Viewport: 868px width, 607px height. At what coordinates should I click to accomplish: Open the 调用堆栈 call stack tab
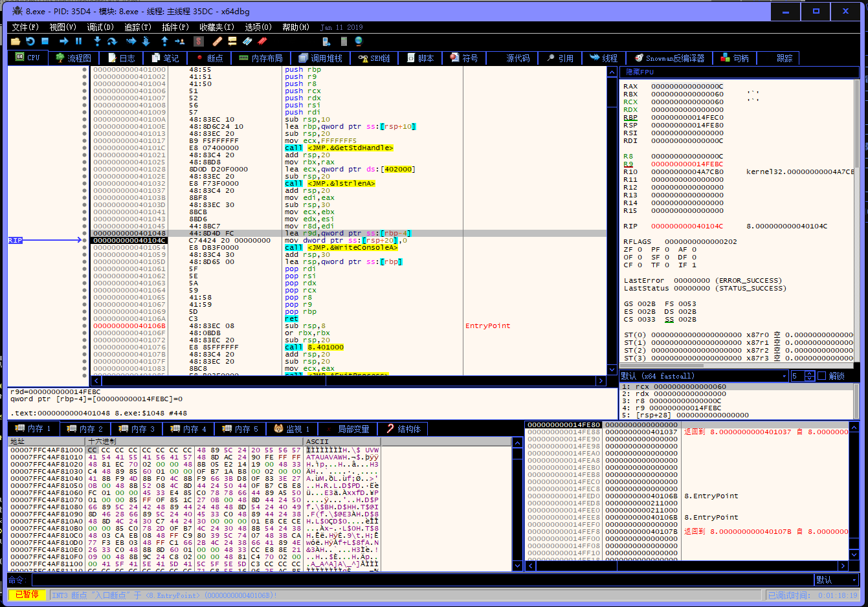coord(320,58)
